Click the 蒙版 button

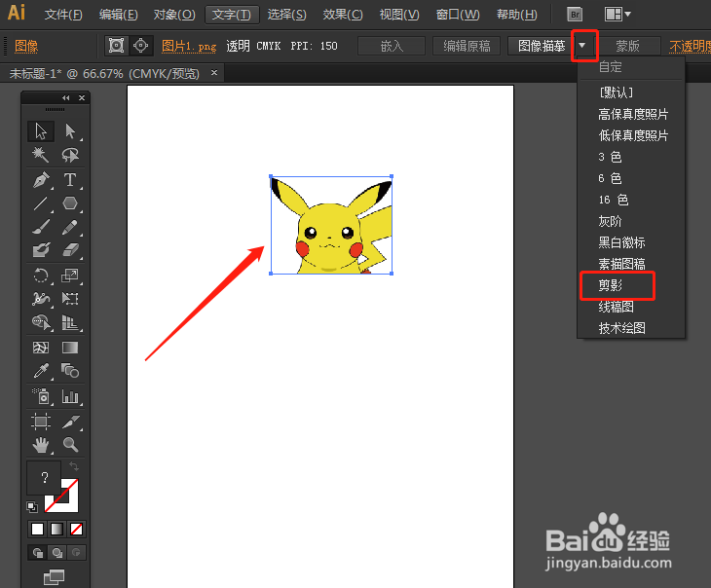pyautogui.click(x=627, y=46)
